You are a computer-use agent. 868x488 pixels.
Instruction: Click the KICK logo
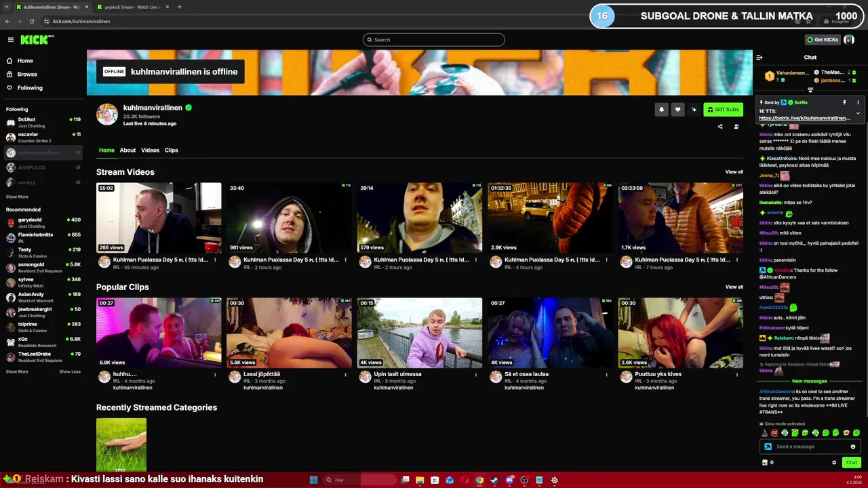click(37, 40)
